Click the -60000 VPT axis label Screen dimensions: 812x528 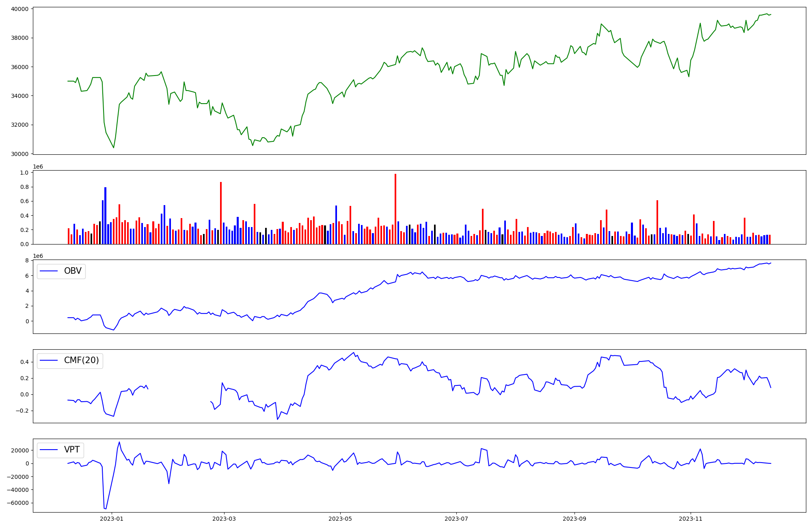coord(18,503)
